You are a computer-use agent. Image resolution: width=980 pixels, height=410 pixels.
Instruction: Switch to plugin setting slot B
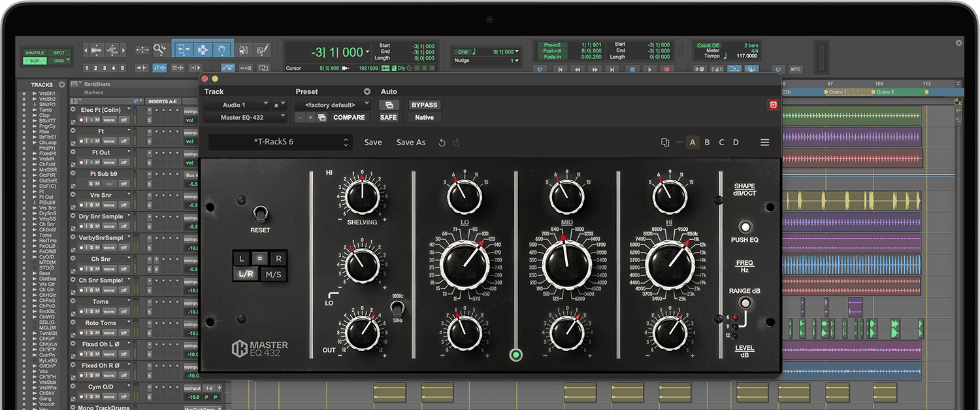pyautogui.click(x=707, y=142)
